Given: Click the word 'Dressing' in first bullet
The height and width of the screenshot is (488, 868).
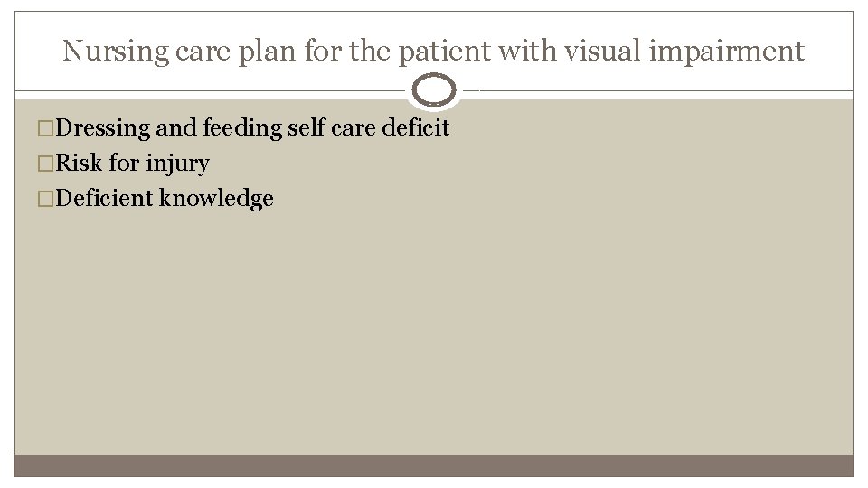Looking at the screenshot, I should (x=102, y=128).
